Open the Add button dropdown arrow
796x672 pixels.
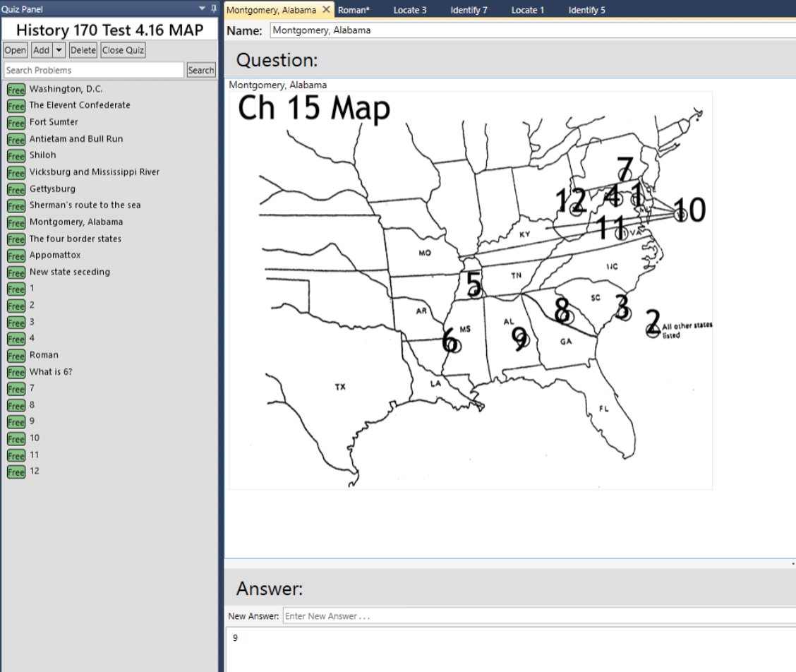point(56,49)
